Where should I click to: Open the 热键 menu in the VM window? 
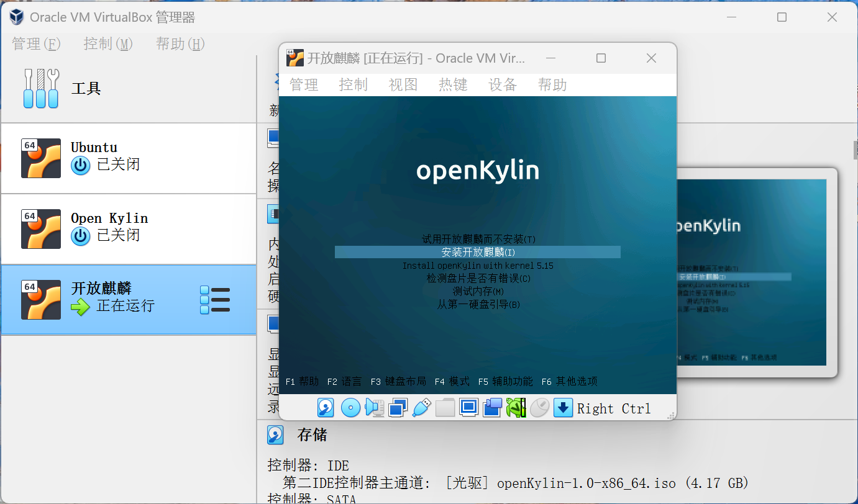(453, 84)
